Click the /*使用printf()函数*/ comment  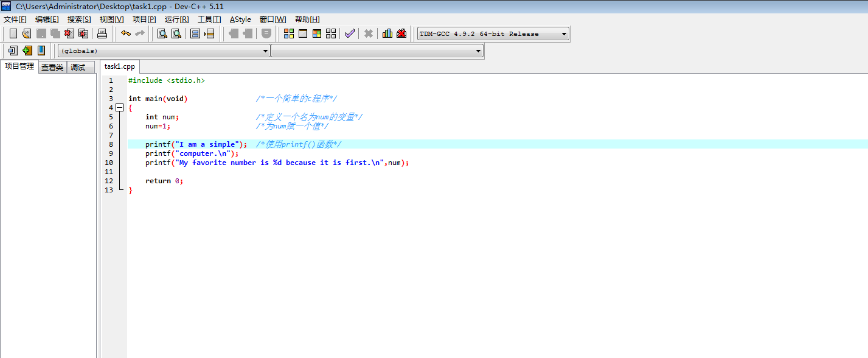(299, 144)
